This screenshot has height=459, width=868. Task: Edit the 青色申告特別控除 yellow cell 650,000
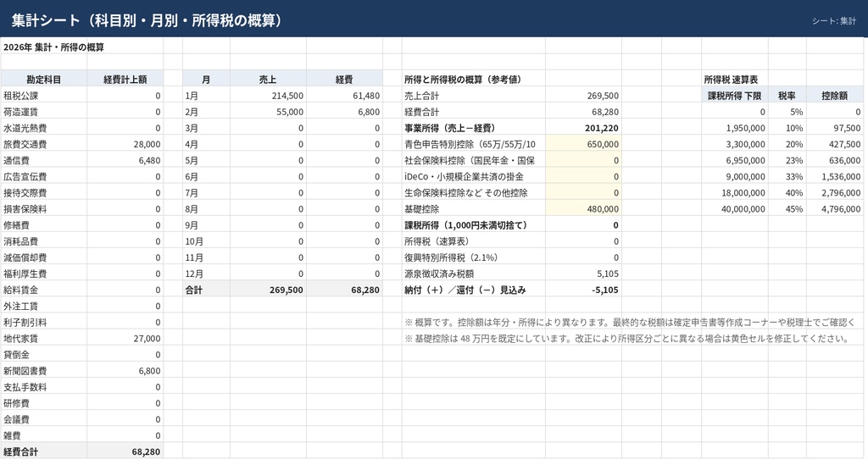(583, 144)
